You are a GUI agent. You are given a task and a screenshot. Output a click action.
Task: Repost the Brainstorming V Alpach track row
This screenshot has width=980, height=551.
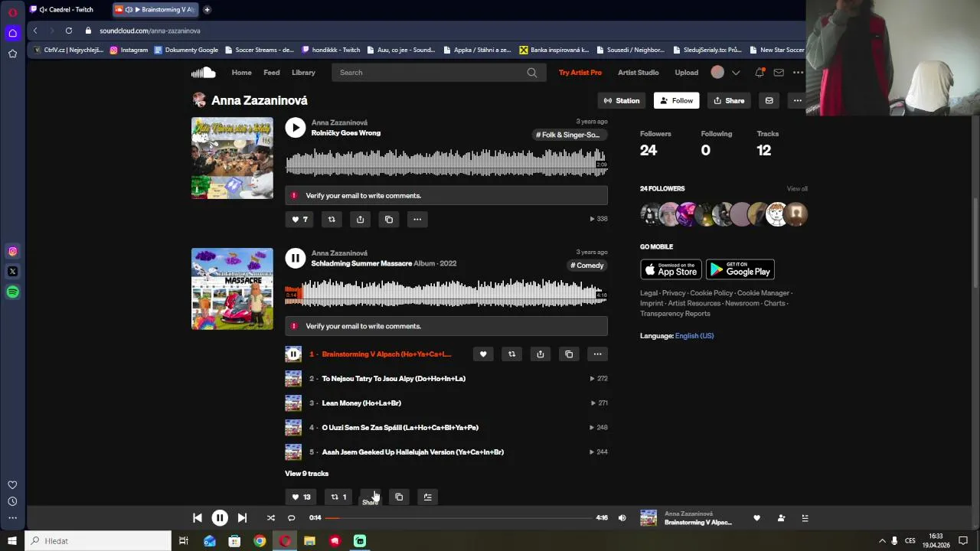pyautogui.click(x=511, y=354)
